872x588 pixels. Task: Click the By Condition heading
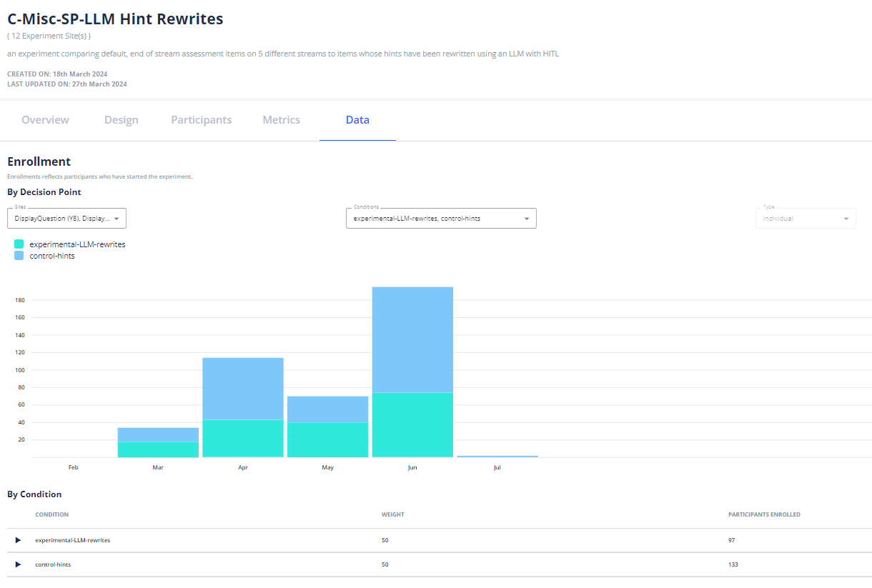pyautogui.click(x=34, y=494)
